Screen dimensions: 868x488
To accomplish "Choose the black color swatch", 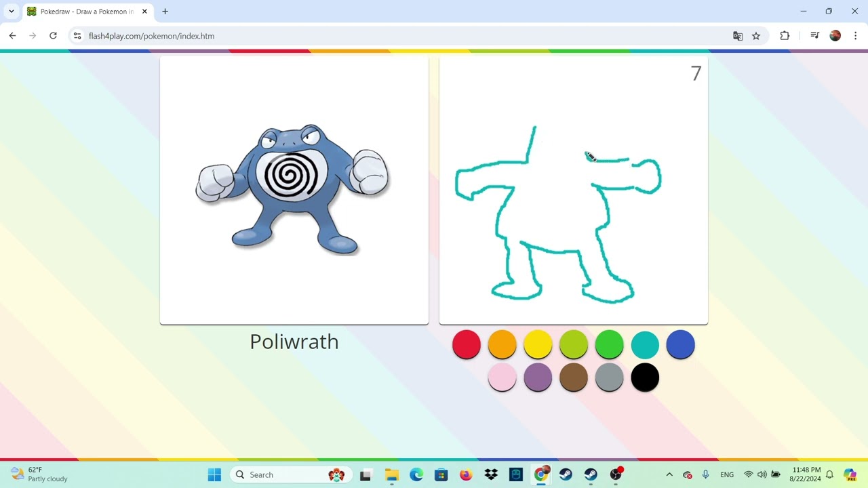I will pos(645,377).
